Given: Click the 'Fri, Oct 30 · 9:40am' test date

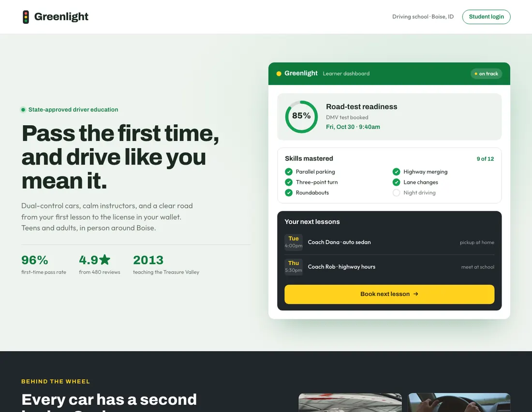Looking at the screenshot, I should click(353, 127).
